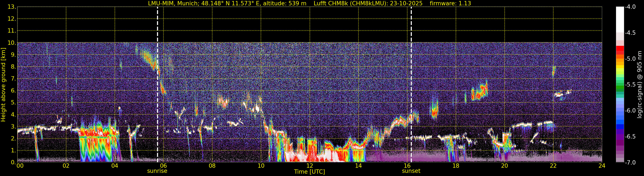Click the 10 km height tick label
Screen dimensions: 644x176
[12, 43]
